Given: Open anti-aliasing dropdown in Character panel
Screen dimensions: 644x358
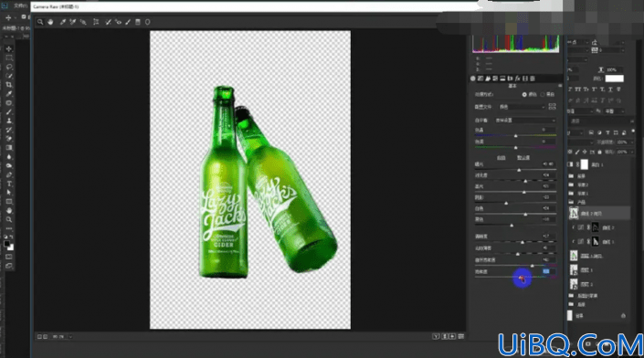Looking at the screenshot, I should [615, 111].
